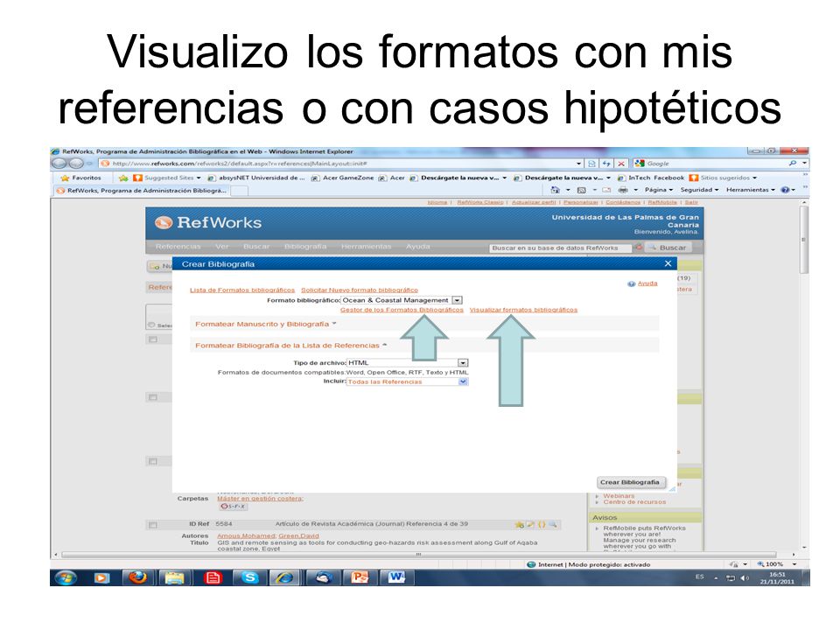Open the Ayuda menu in RefWorks navigation
This screenshot has width=840, height=630.
(x=418, y=247)
